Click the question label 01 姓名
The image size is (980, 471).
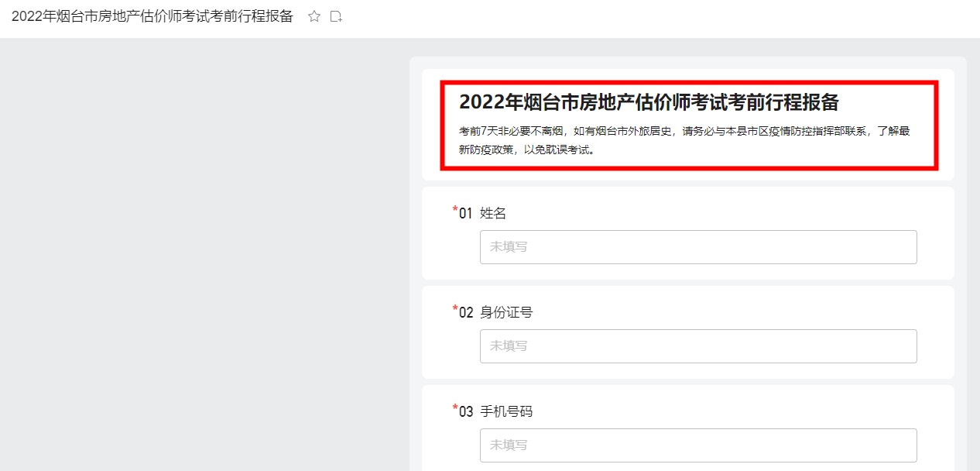click(x=480, y=212)
